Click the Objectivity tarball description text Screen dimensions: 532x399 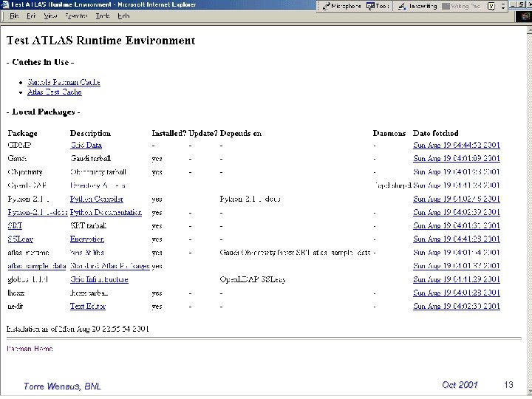click(98, 172)
